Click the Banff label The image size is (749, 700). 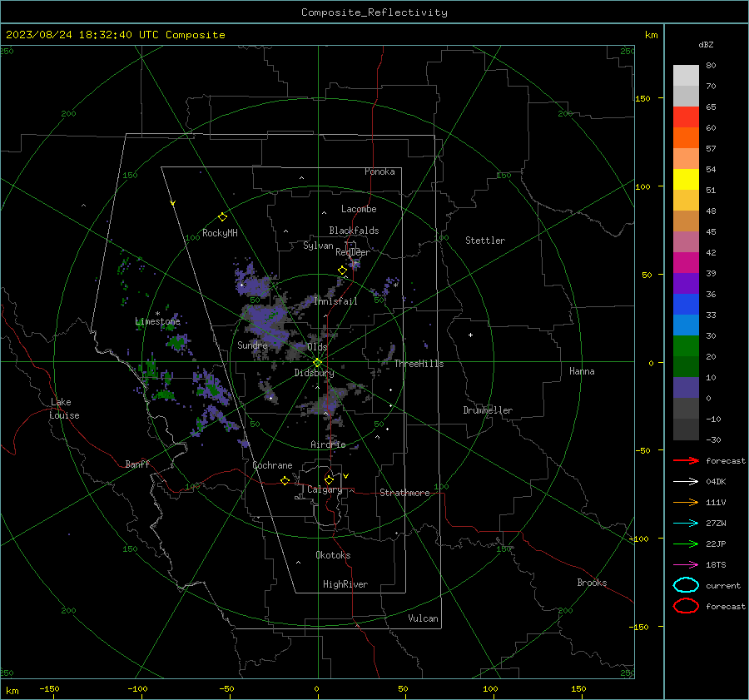[137, 464]
